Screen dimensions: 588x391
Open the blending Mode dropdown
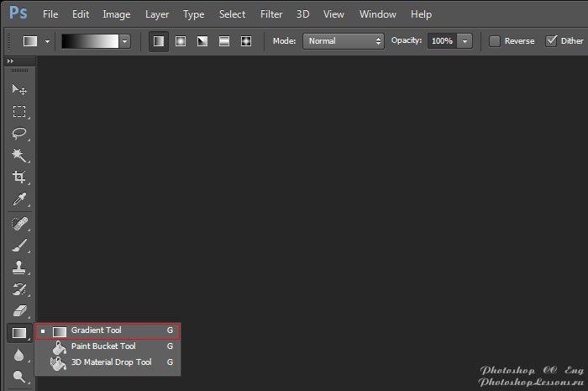click(x=343, y=40)
